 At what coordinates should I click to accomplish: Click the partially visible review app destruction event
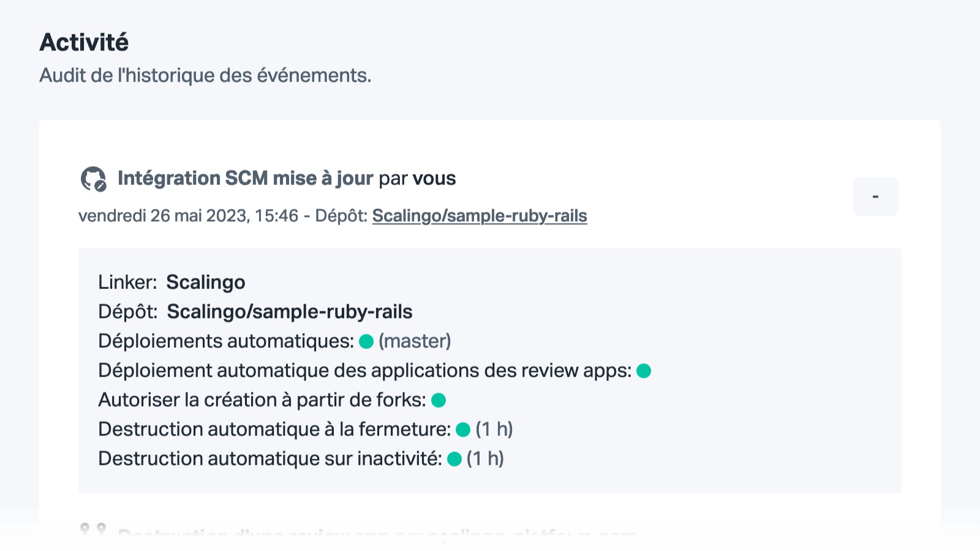pyautogui.click(x=377, y=534)
